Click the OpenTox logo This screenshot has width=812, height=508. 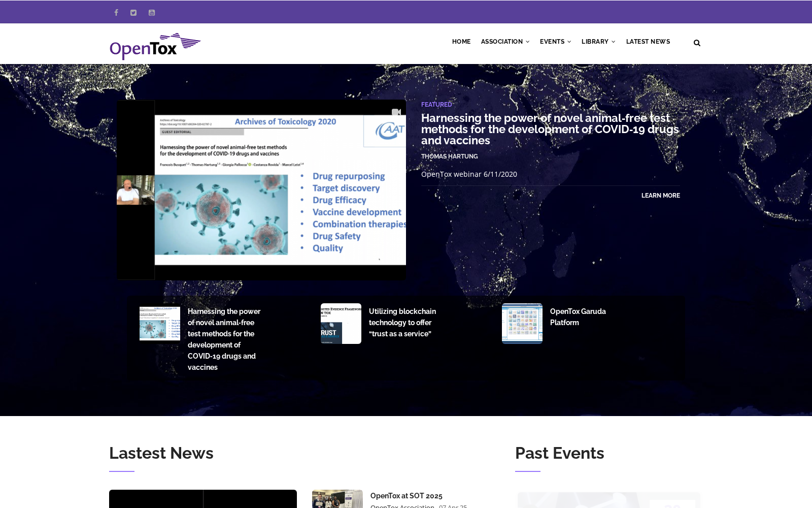(x=155, y=46)
